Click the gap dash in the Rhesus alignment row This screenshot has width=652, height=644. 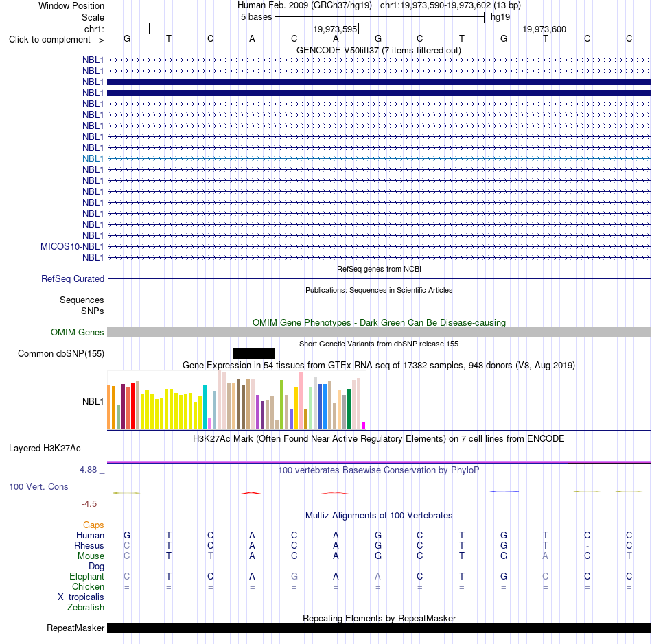point(587,546)
